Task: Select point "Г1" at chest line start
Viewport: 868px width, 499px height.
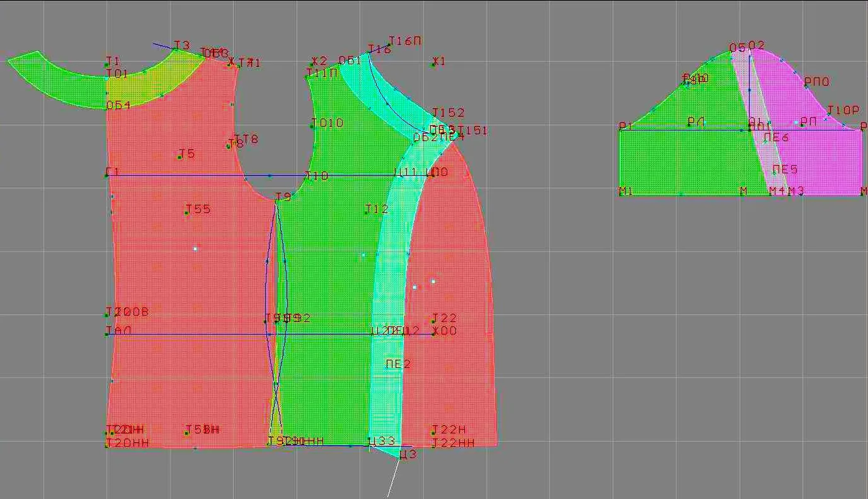Action: pyautogui.click(x=113, y=172)
